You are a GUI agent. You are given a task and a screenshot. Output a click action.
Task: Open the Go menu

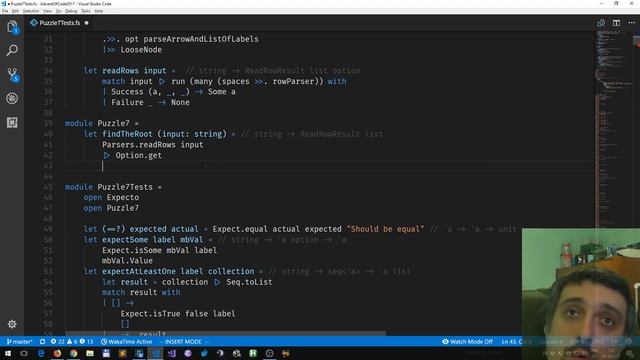tap(58, 11)
